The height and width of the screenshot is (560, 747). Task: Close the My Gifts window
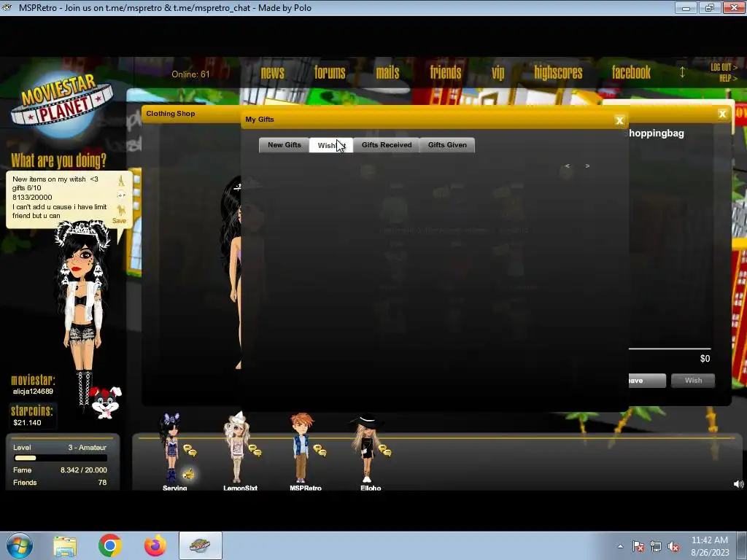click(x=619, y=120)
